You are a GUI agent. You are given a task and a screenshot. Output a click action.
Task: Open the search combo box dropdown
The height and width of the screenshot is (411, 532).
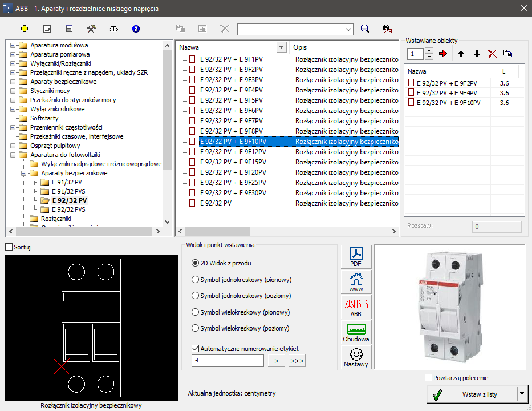(348, 29)
